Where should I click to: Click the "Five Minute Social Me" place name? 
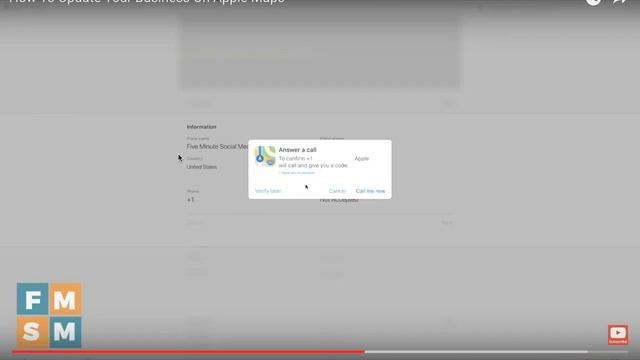coord(217,147)
